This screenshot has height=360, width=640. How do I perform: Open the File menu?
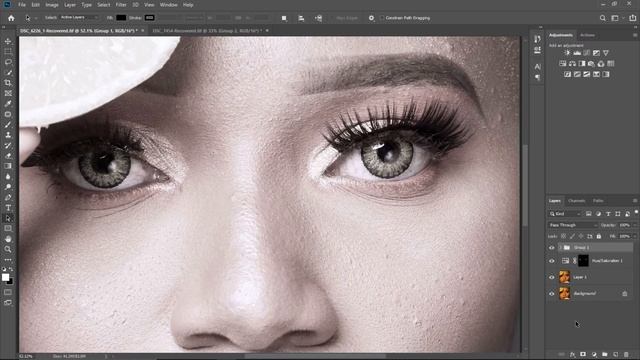[x=22, y=5]
